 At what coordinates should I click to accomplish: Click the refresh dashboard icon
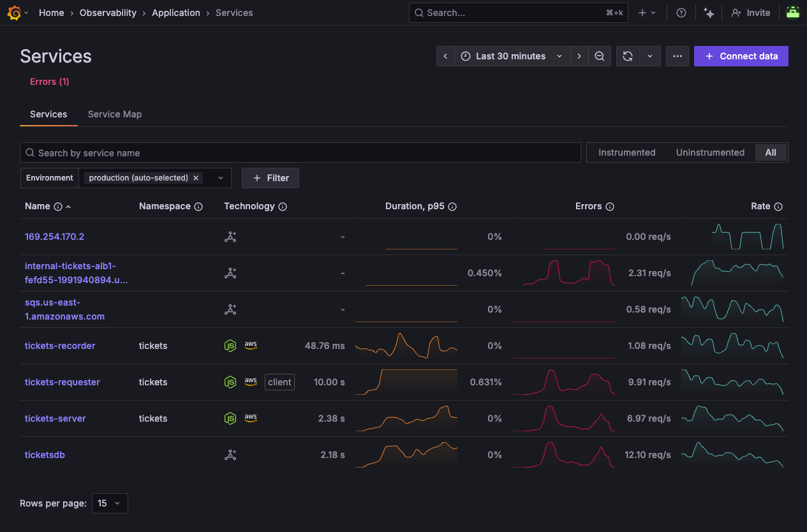point(628,56)
